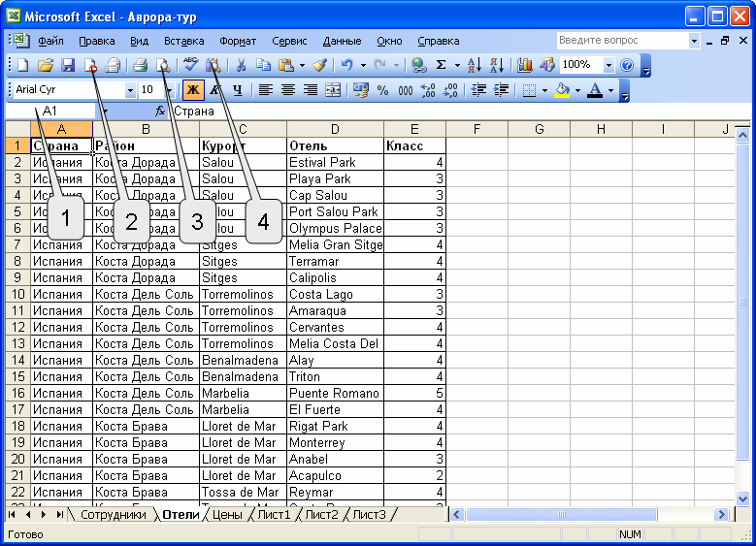
Task: Show the Drawing toolbar icon
Action: point(547,65)
